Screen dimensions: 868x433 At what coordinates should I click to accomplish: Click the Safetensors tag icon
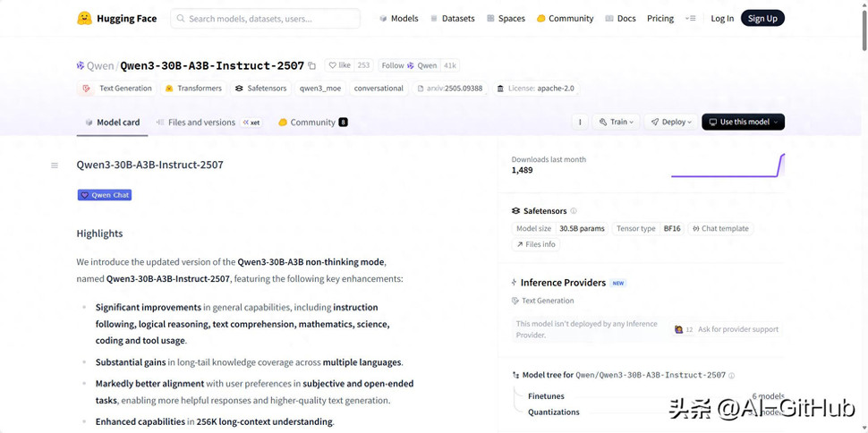239,89
